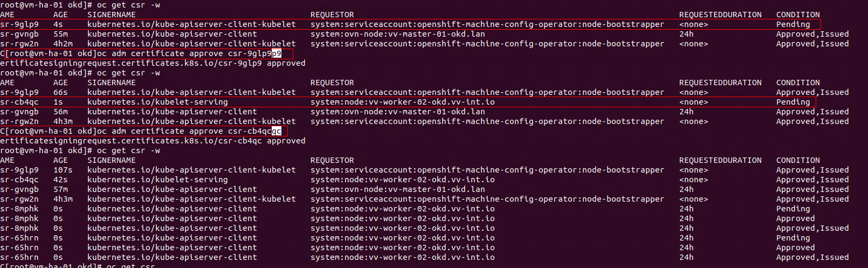Screen dimensions: 868x268
Task: Click the 66s age value
Action: [x=60, y=92]
